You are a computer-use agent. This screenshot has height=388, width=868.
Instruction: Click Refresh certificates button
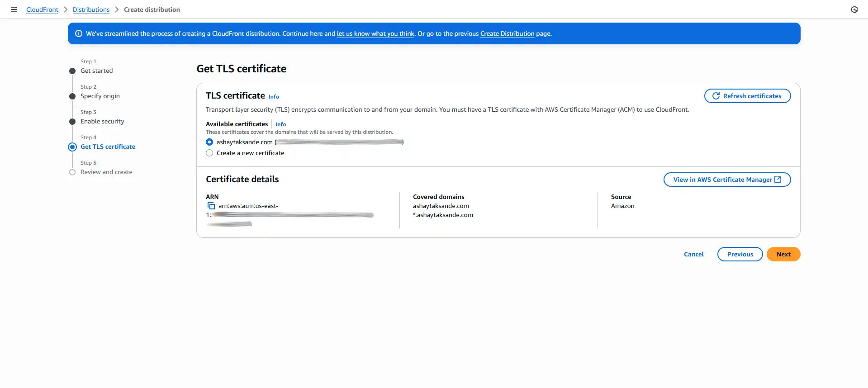747,96
